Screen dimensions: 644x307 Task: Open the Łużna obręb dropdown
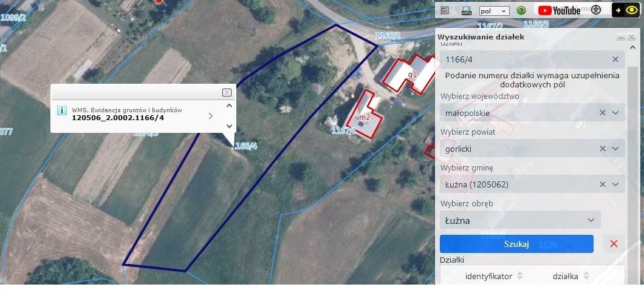520,220
